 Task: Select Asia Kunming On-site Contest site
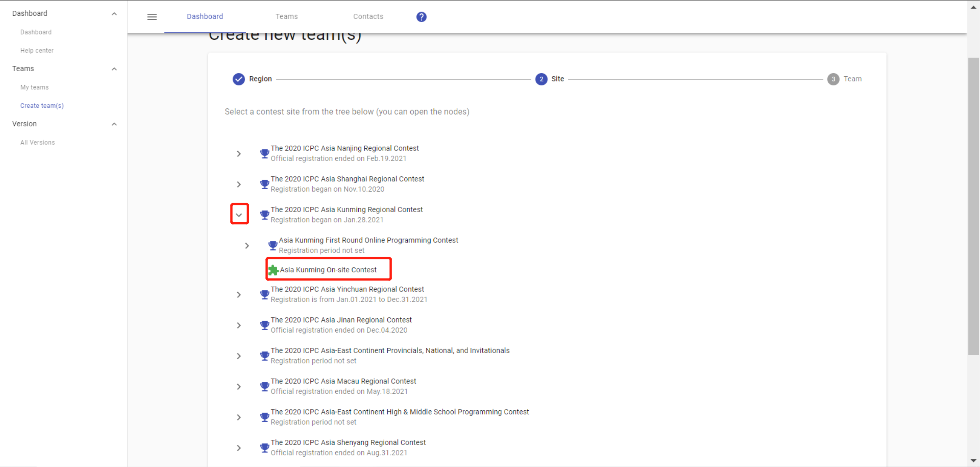click(x=328, y=270)
